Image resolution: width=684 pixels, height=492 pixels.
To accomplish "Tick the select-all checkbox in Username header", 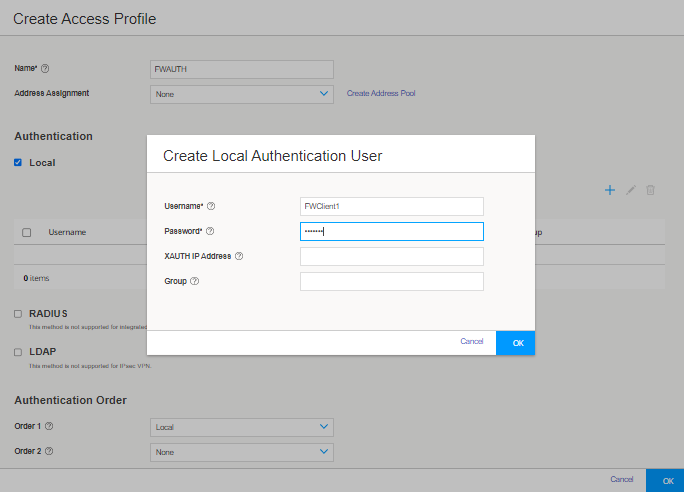I will click(27, 232).
